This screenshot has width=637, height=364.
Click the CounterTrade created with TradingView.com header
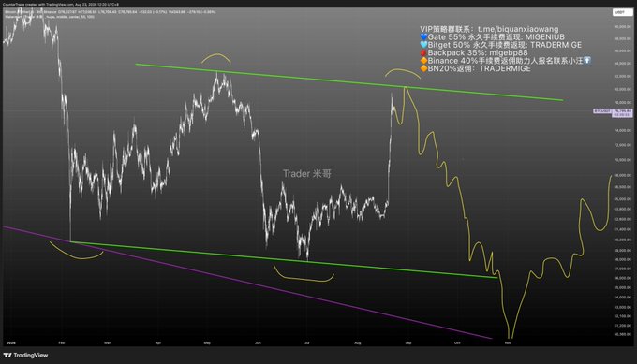(61, 4)
